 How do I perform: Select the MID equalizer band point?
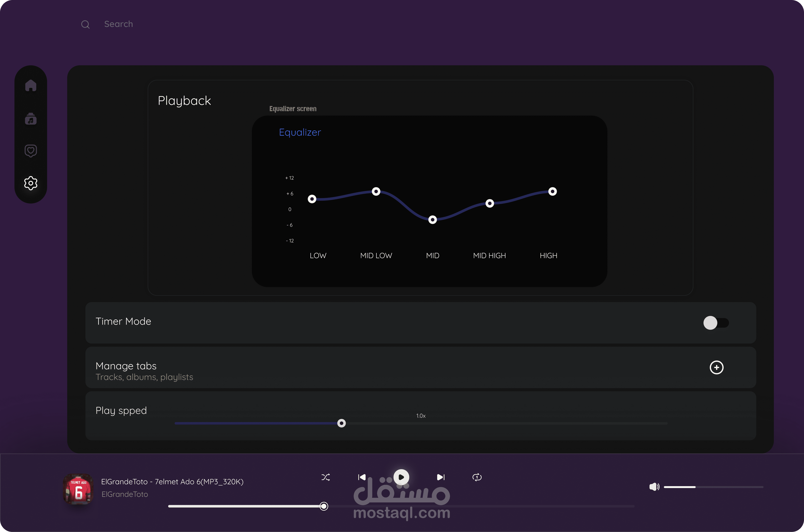tap(432, 220)
